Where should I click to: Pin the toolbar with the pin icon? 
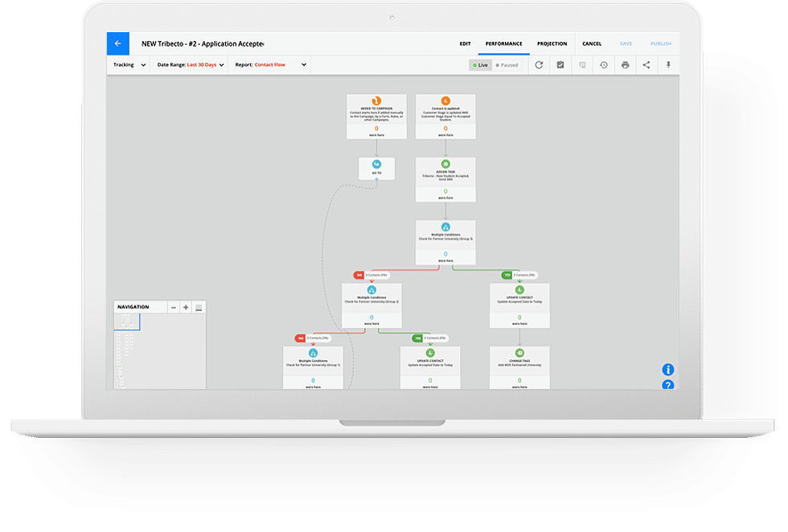pyautogui.click(x=668, y=65)
